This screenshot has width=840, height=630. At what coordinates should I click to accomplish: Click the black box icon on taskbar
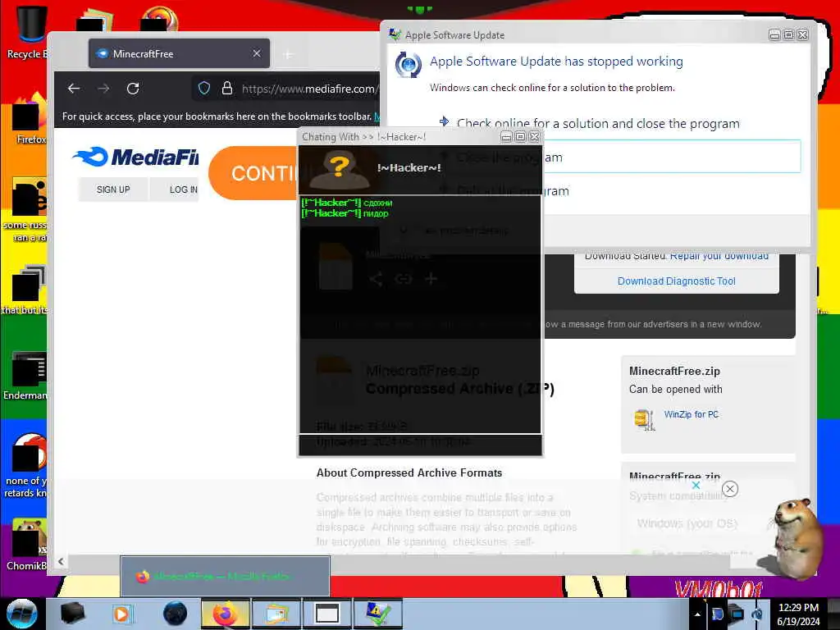[x=72, y=614]
